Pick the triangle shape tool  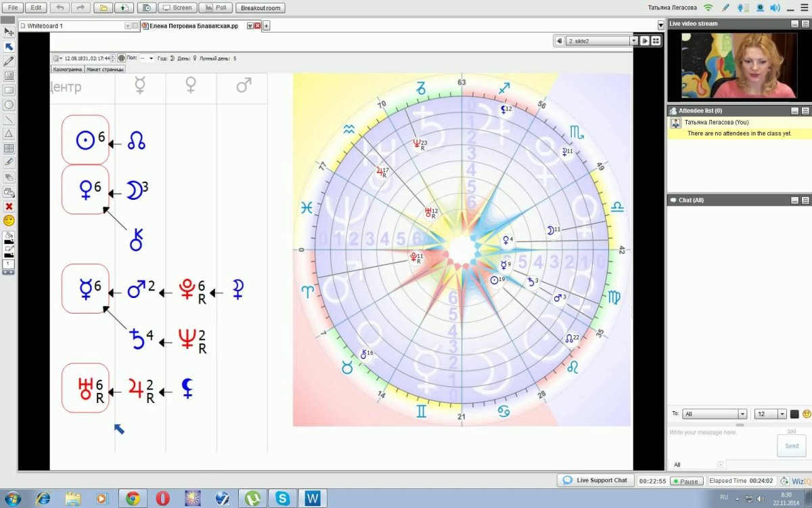pos(9,133)
